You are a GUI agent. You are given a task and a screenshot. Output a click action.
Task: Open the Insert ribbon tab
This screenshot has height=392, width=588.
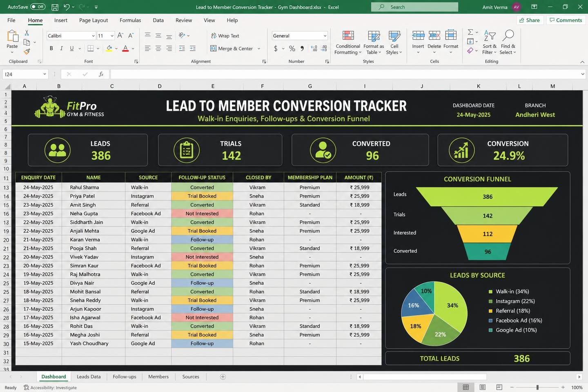61,20
